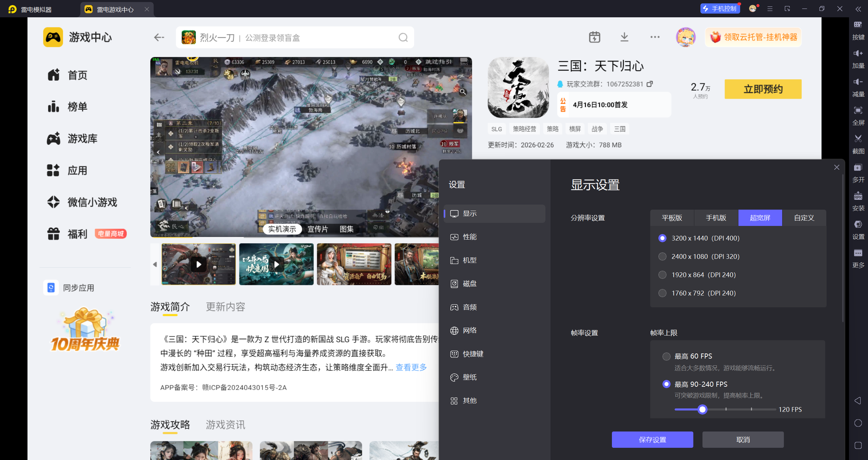
Task: Collapse the right sidebar with double chevron
Action: click(858, 9)
